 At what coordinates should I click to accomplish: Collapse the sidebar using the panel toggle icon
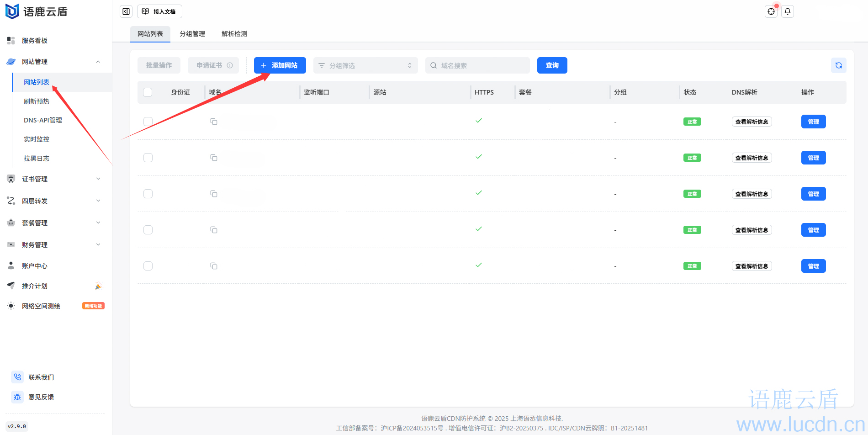[126, 11]
